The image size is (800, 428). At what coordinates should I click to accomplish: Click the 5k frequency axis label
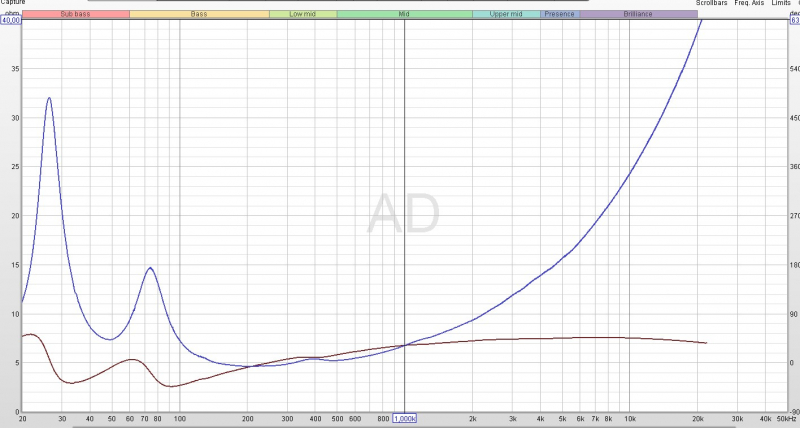click(563, 419)
